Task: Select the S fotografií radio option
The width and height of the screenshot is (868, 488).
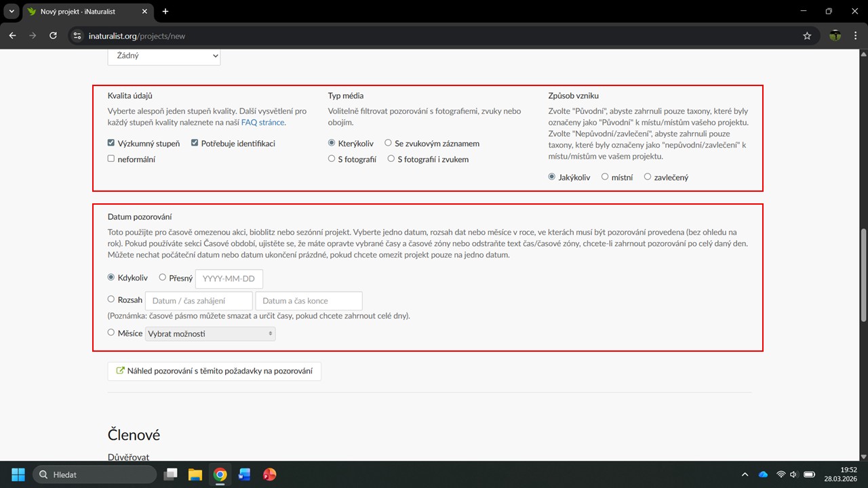Action: pyautogui.click(x=332, y=159)
